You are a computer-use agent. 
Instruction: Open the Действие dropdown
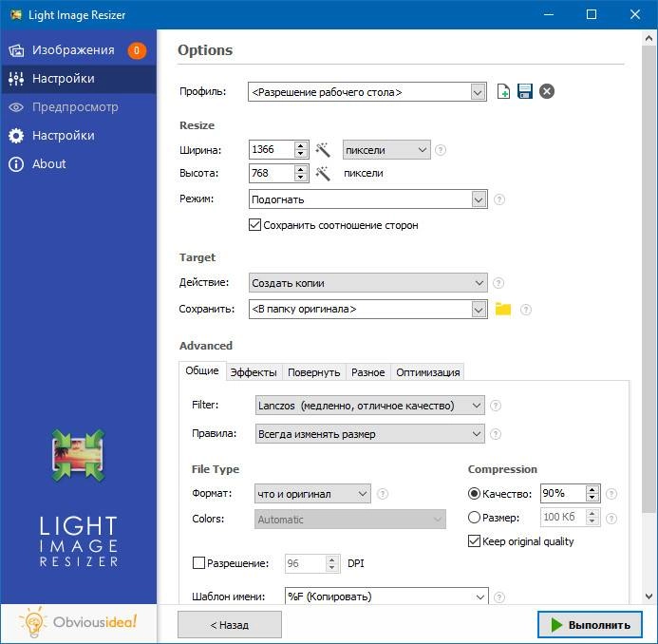[x=368, y=283]
